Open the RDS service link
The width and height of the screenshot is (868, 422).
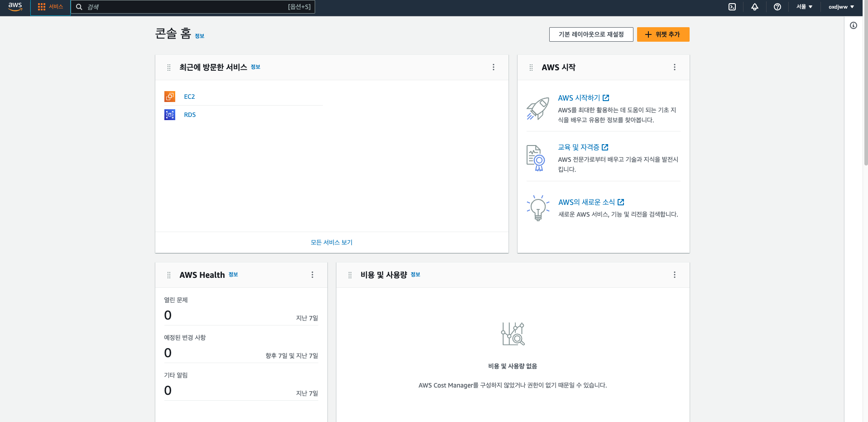tap(190, 115)
